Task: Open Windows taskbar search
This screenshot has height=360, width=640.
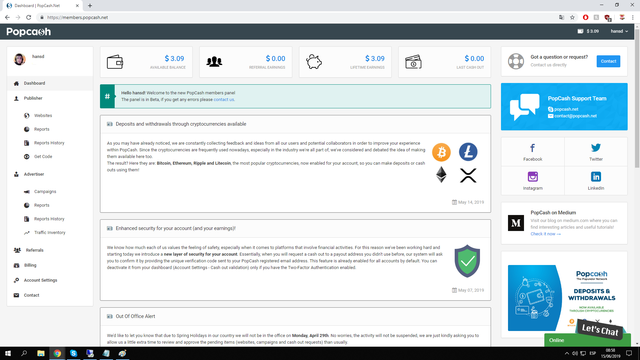Action: coord(24,353)
